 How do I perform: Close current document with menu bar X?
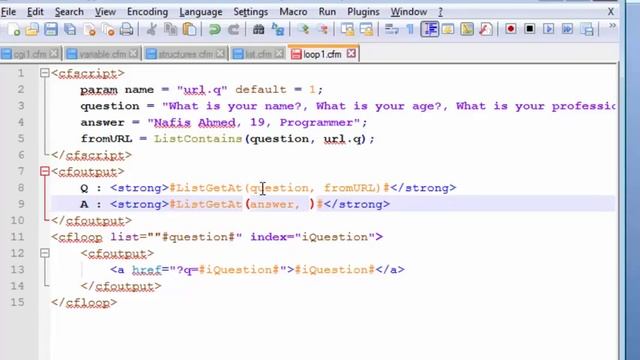pyautogui.click(x=611, y=12)
